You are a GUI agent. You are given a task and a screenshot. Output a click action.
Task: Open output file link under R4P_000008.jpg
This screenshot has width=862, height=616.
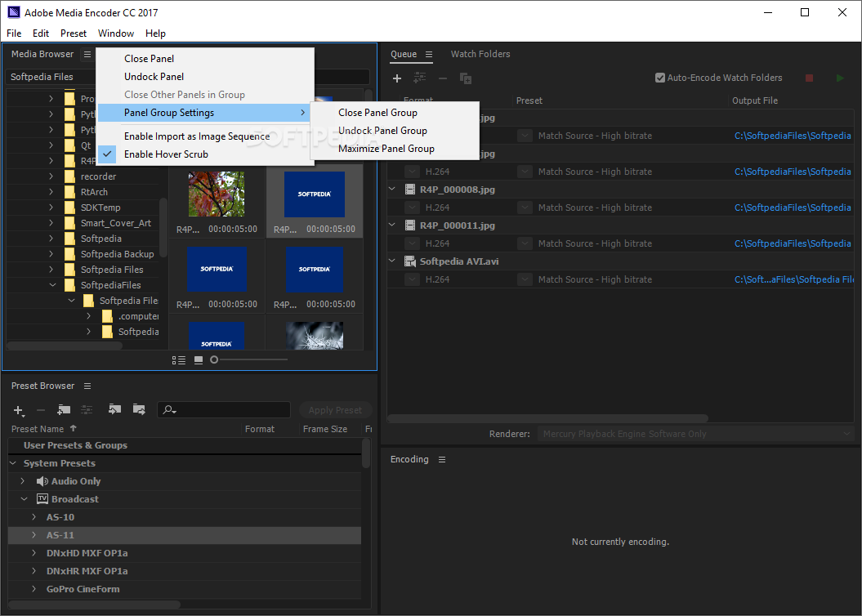pyautogui.click(x=793, y=208)
